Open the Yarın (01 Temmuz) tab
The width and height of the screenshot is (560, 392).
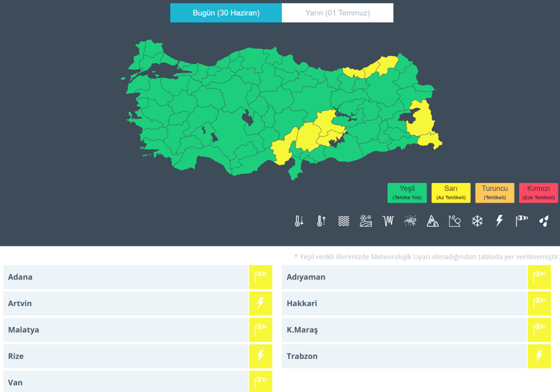click(x=338, y=13)
